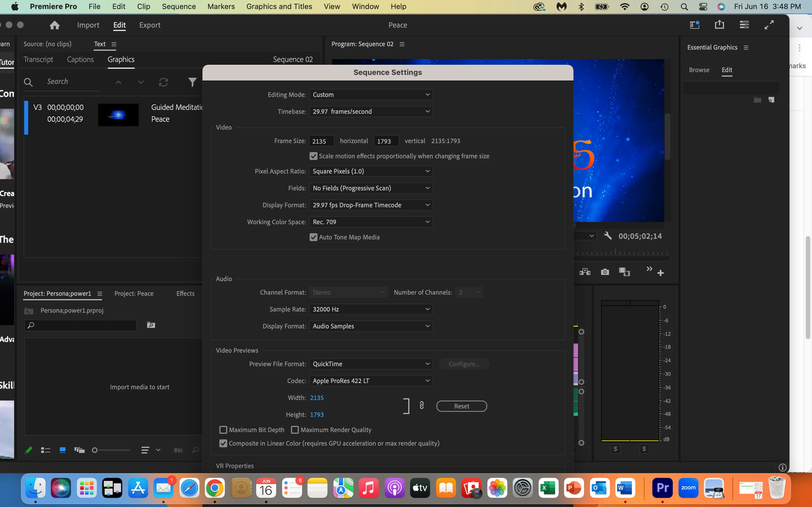
Task: Enable the Maximum Bit Depth checkbox
Action: click(223, 430)
